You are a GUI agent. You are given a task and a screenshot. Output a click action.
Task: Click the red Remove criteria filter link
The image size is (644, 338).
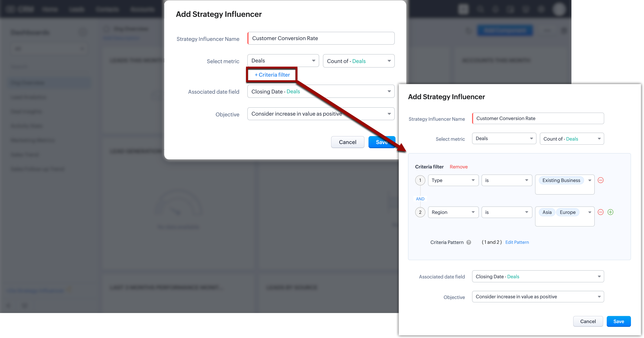(458, 167)
